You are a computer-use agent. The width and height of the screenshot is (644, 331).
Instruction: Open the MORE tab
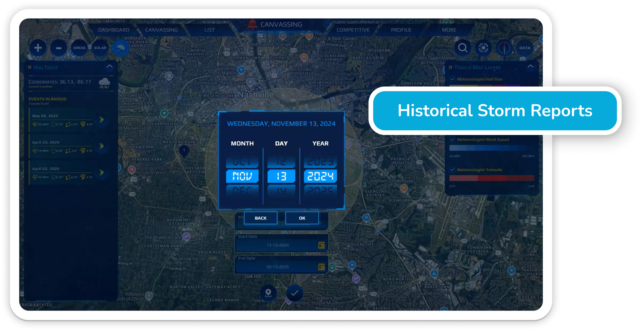tap(449, 30)
